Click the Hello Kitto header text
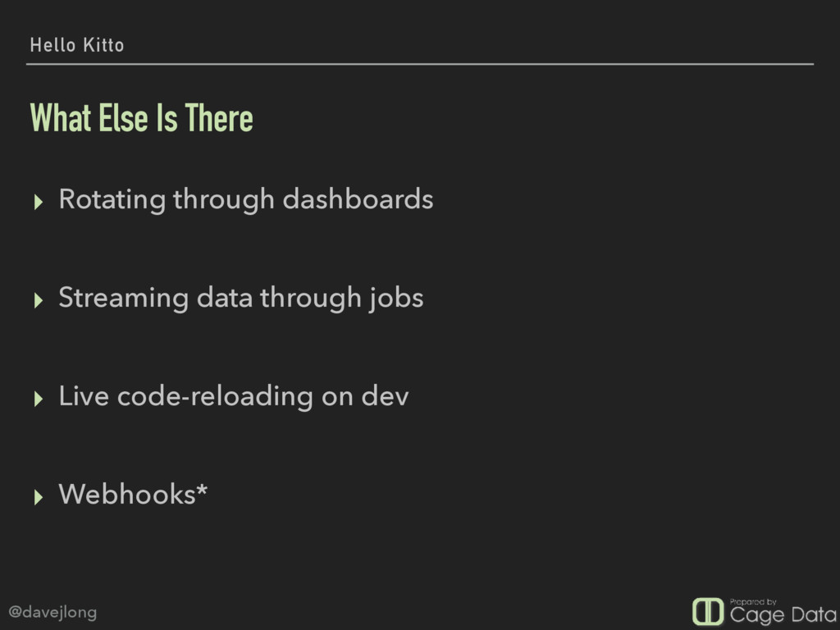The width and height of the screenshot is (840, 630). [x=76, y=45]
